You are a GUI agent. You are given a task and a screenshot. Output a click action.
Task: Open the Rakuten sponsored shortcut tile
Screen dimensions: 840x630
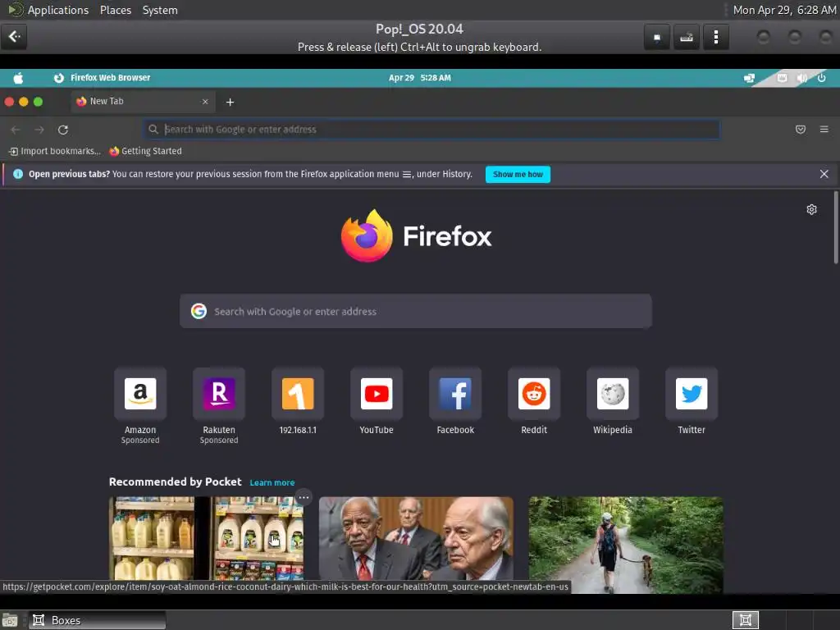(x=219, y=394)
